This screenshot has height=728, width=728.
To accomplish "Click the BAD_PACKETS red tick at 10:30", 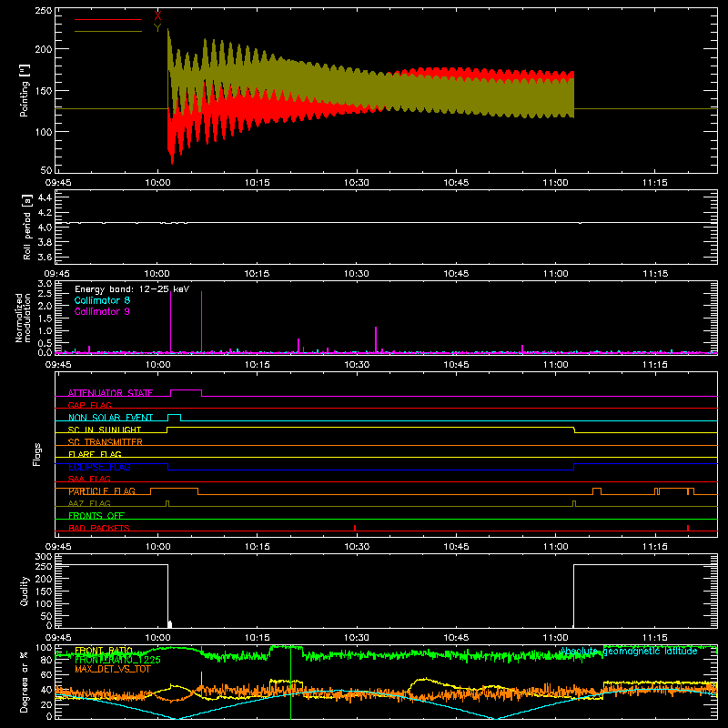I will click(355, 528).
